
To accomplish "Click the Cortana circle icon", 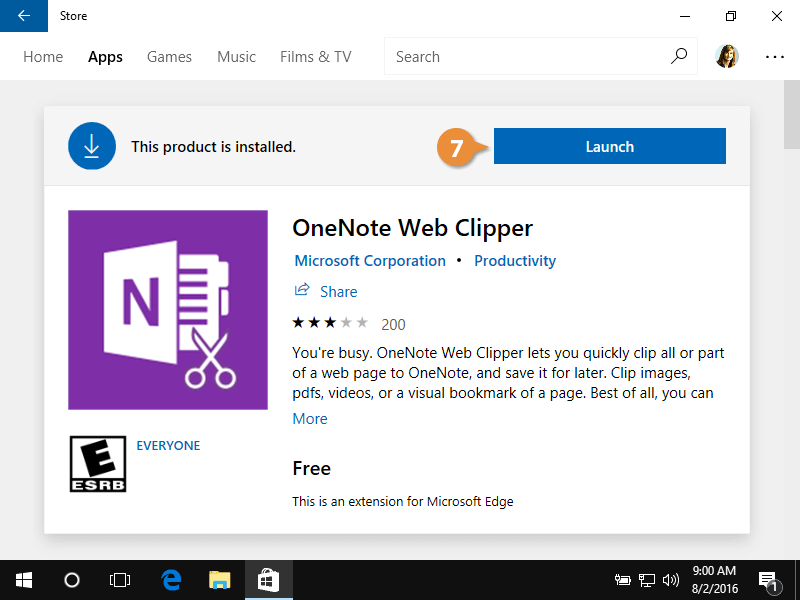I will coord(72,579).
